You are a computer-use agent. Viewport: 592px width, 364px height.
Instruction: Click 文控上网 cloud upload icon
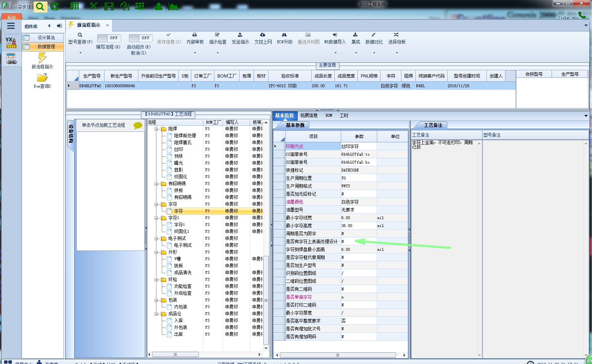tap(263, 35)
